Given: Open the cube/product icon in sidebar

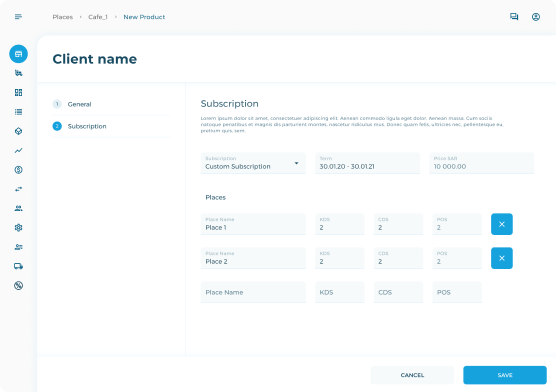Looking at the screenshot, I should [x=18, y=131].
